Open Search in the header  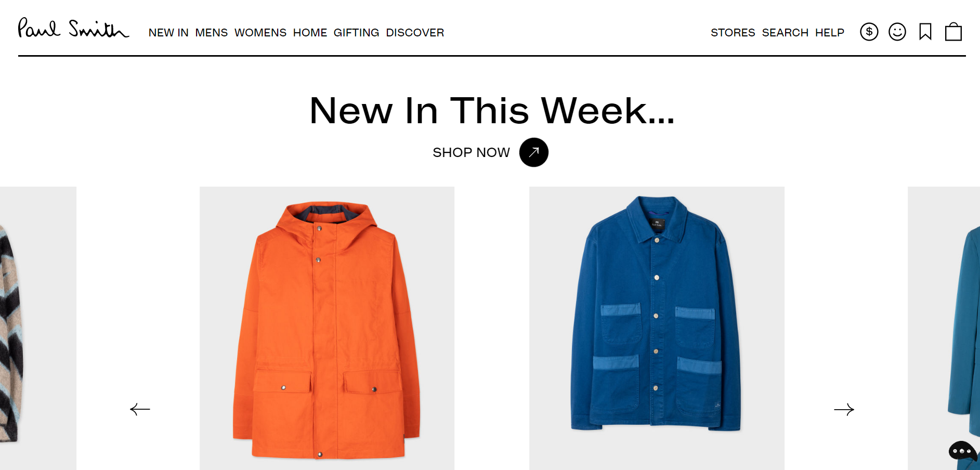pyautogui.click(x=785, y=33)
